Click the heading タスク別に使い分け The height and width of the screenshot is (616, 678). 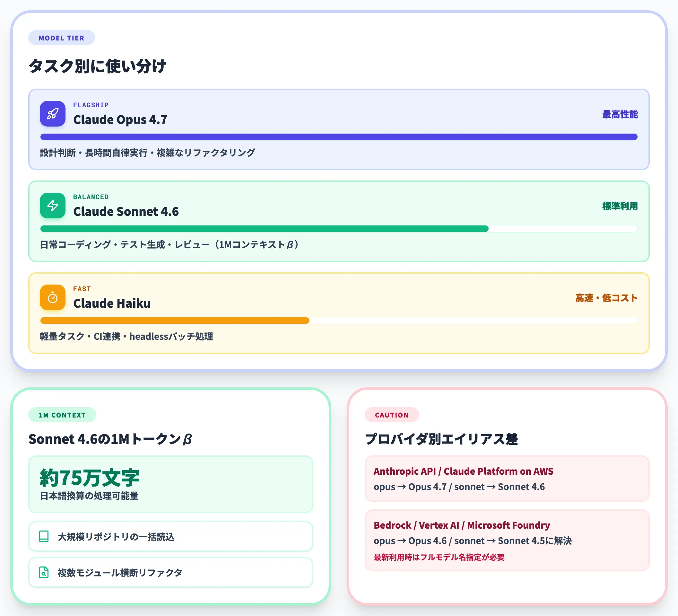click(97, 66)
